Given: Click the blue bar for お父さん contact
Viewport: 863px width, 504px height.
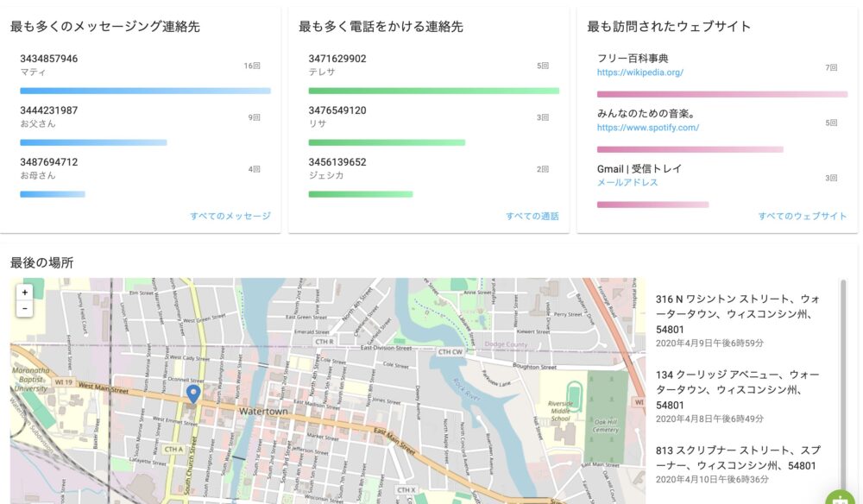Looking at the screenshot, I should [x=93, y=142].
